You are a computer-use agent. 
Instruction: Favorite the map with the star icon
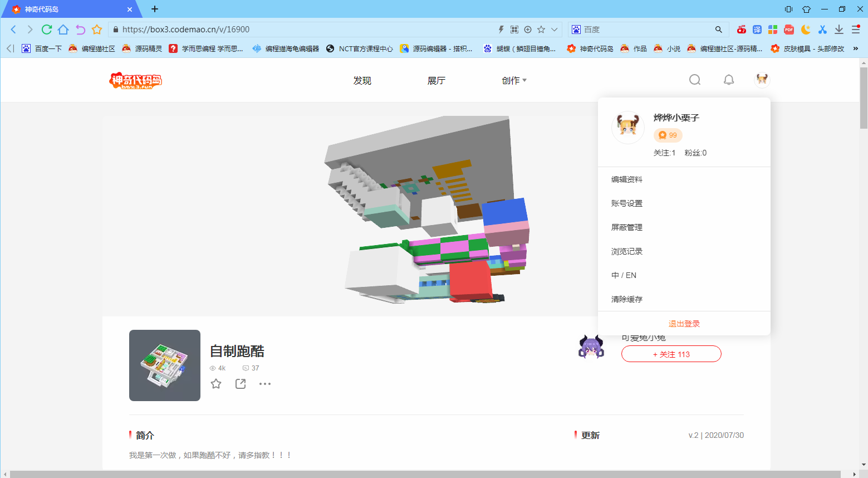click(216, 384)
